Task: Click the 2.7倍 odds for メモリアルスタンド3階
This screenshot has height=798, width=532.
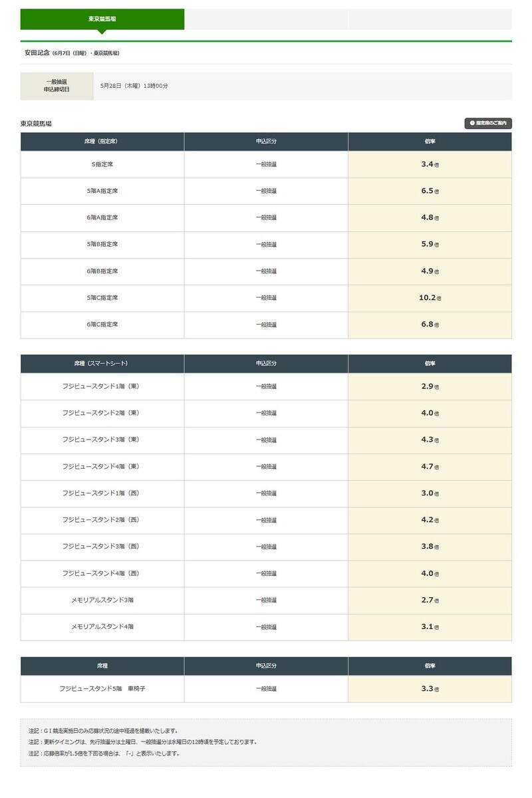Action: click(430, 600)
